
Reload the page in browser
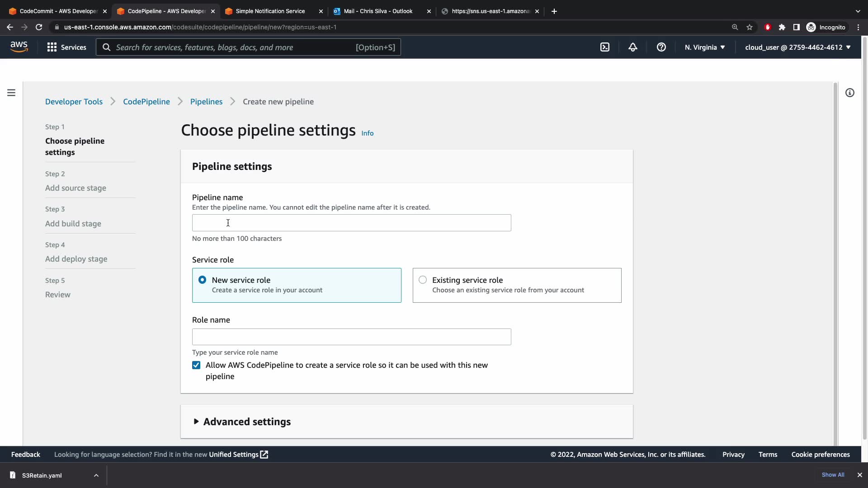coord(39,27)
